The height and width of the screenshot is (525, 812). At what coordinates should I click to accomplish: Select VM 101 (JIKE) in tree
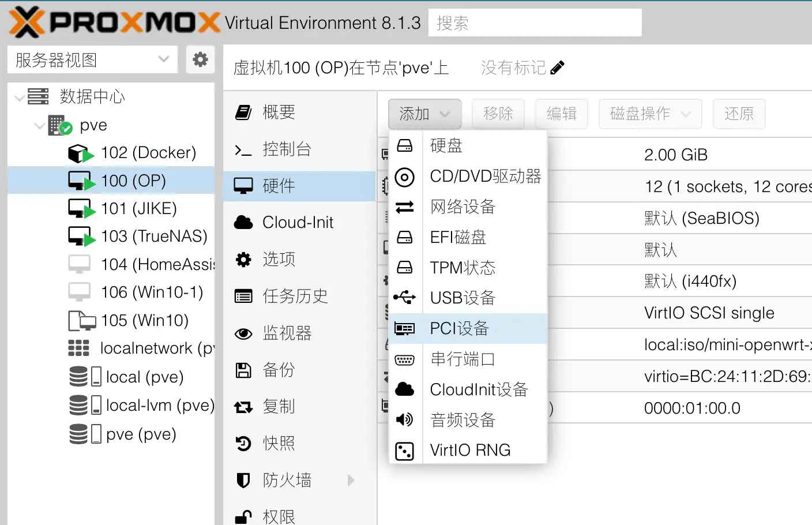coord(111,208)
